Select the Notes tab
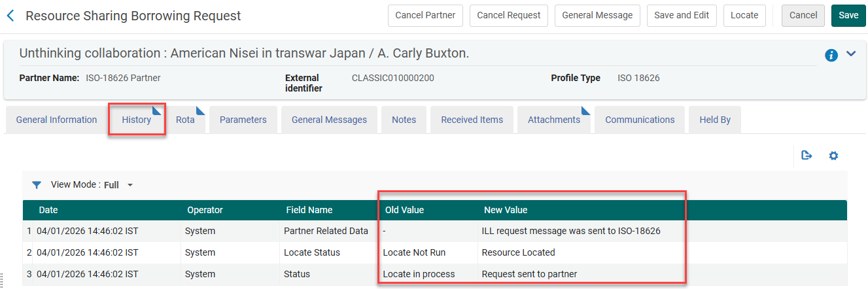Image resolution: width=868 pixels, height=289 pixels. coord(404,120)
